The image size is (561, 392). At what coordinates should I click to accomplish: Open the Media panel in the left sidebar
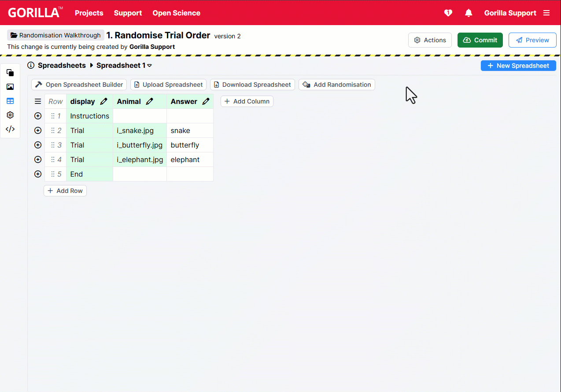coord(10,87)
